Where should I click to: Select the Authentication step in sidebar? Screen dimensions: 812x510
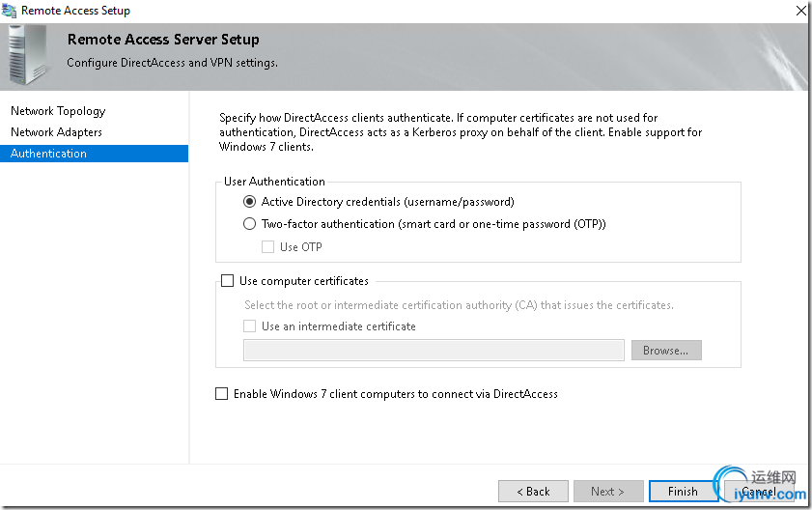[48, 154]
